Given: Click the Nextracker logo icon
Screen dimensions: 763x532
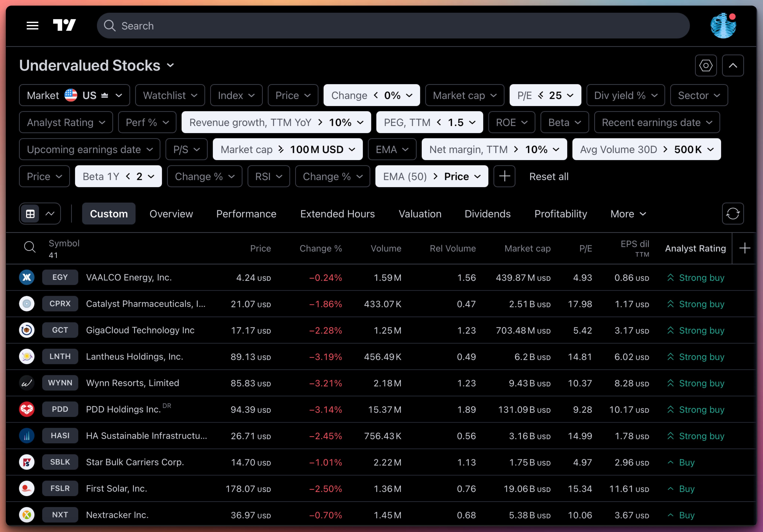Looking at the screenshot, I should 26,515.
